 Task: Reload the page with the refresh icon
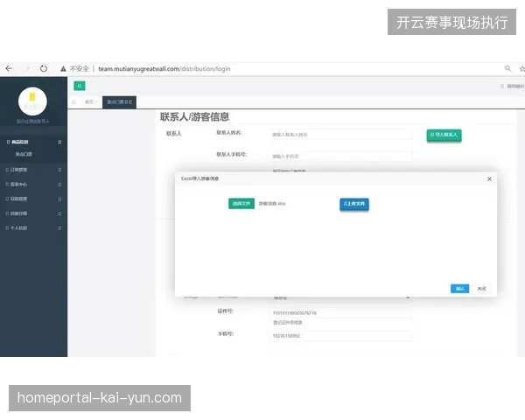[44, 68]
